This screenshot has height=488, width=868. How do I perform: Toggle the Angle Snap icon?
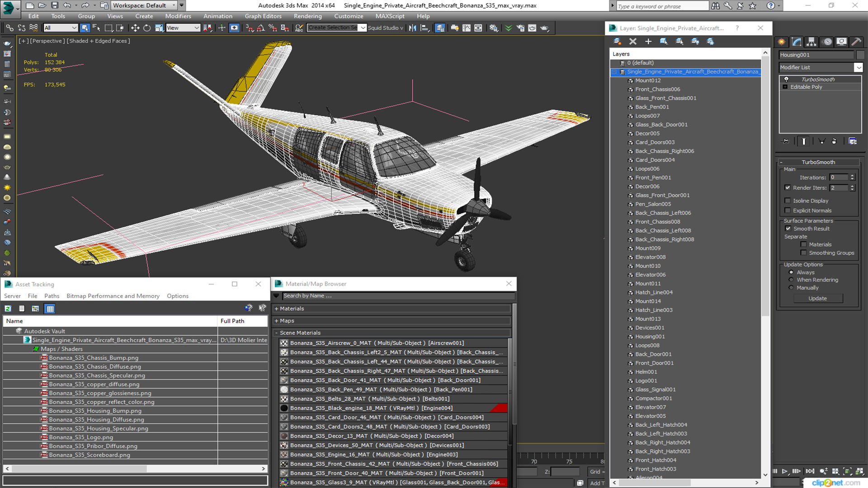click(261, 28)
